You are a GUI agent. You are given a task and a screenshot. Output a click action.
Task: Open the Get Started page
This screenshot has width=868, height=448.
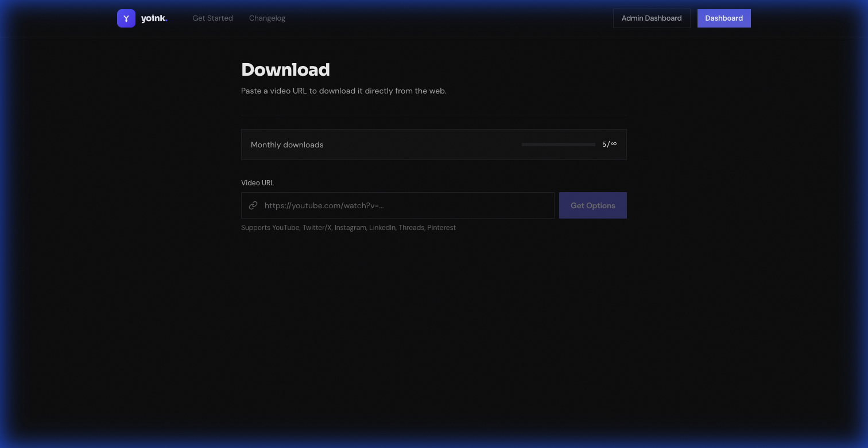(x=212, y=18)
